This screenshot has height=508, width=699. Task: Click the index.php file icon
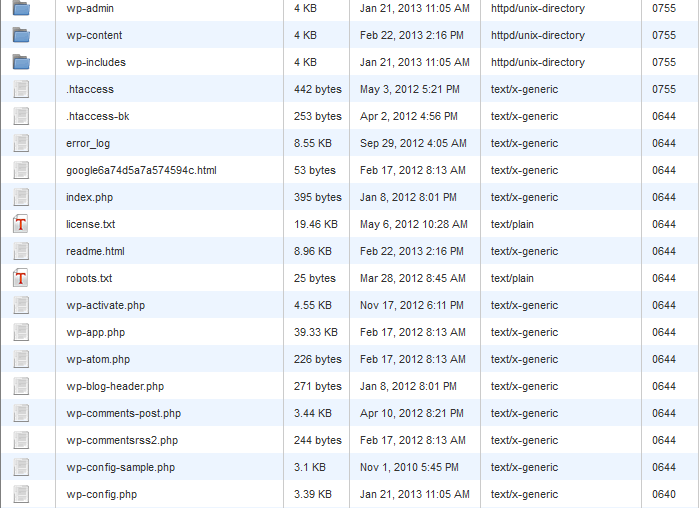click(x=21, y=197)
